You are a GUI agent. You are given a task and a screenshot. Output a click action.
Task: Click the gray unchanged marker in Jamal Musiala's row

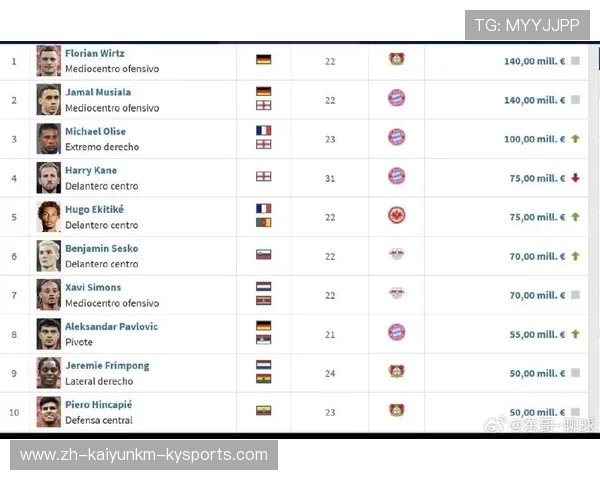pos(575,100)
